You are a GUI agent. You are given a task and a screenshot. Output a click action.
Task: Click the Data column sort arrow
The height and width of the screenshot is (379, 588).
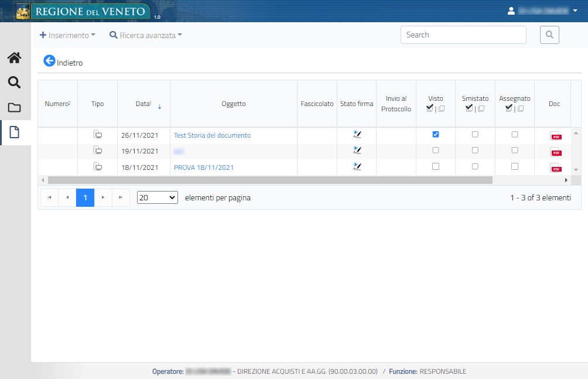pyautogui.click(x=160, y=107)
